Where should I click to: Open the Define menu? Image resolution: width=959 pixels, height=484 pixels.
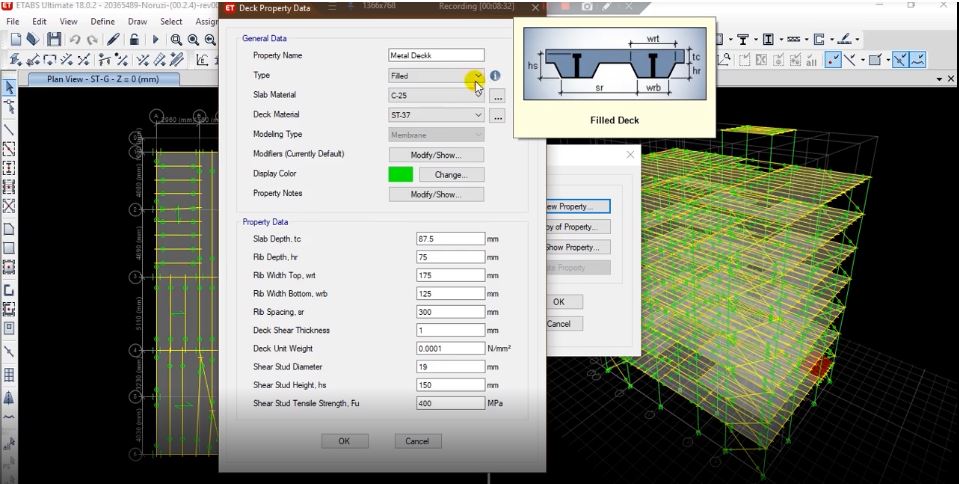[x=102, y=21]
